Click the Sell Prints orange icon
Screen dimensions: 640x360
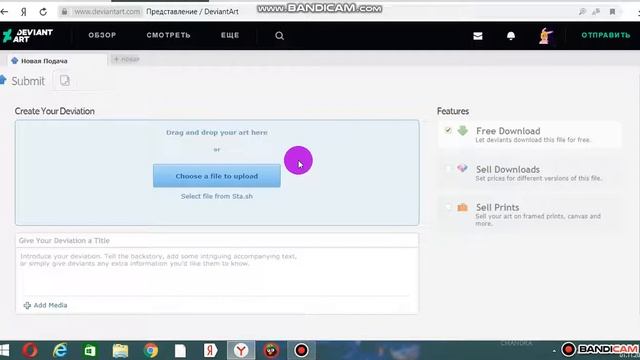pos(462,207)
